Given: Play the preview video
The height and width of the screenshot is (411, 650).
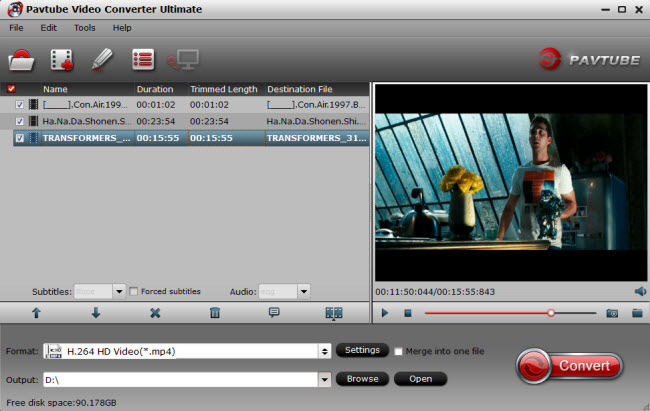Looking at the screenshot, I should pyautogui.click(x=385, y=313).
